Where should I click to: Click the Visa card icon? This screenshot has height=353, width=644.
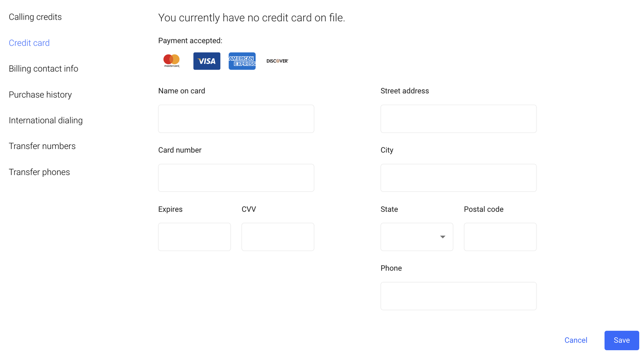tap(206, 61)
